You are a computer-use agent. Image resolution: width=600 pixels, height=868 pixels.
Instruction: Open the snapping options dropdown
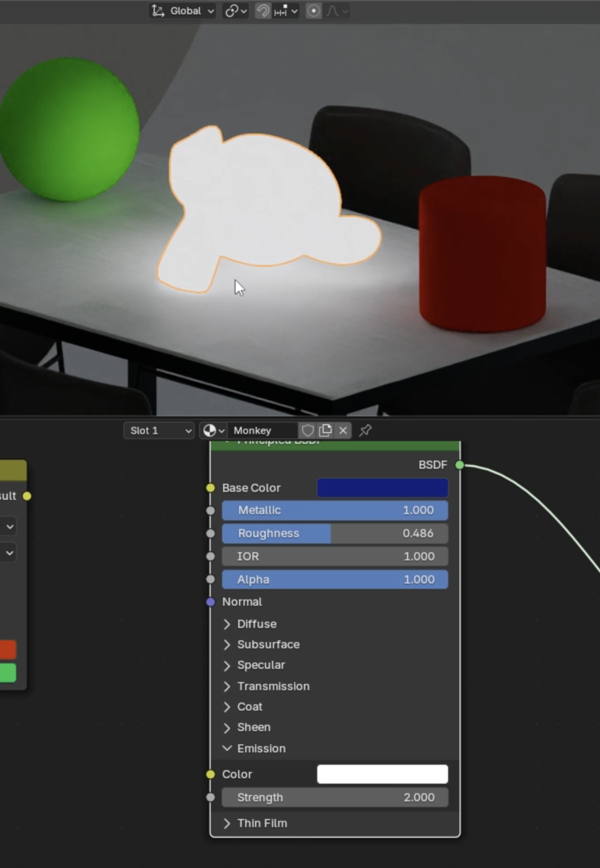[286, 11]
